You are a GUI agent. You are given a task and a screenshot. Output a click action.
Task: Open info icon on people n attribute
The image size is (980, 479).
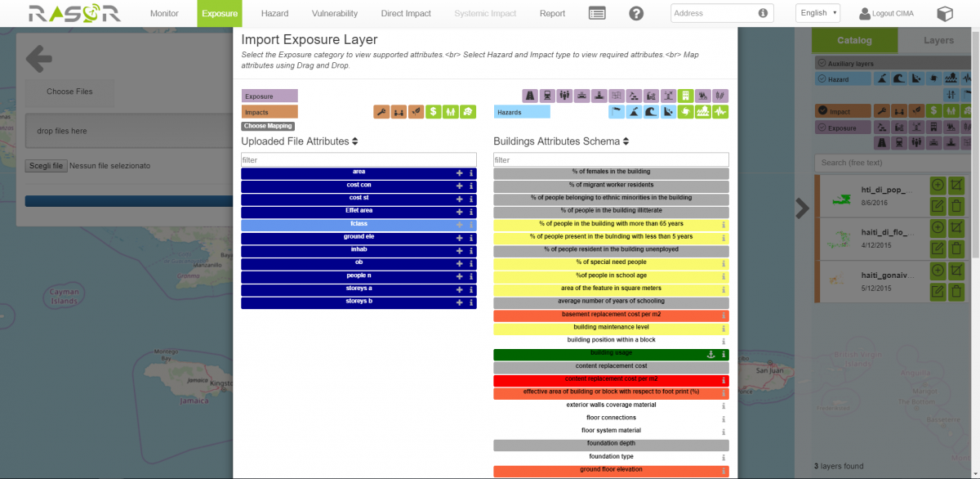(471, 277)
